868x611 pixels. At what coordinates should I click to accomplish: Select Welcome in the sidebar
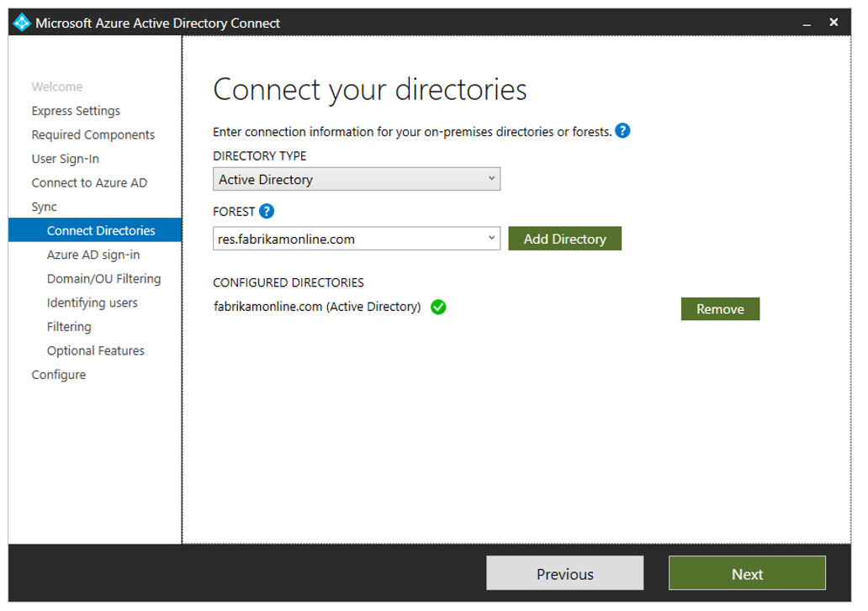(x=57, y=87)
